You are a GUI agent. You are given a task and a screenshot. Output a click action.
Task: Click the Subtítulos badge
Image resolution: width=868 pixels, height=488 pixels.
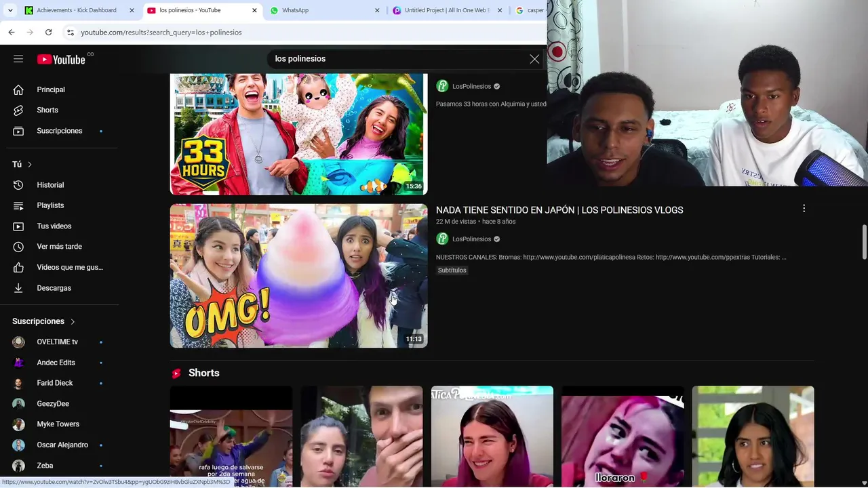pyautogui.click(x=452, y=270)
